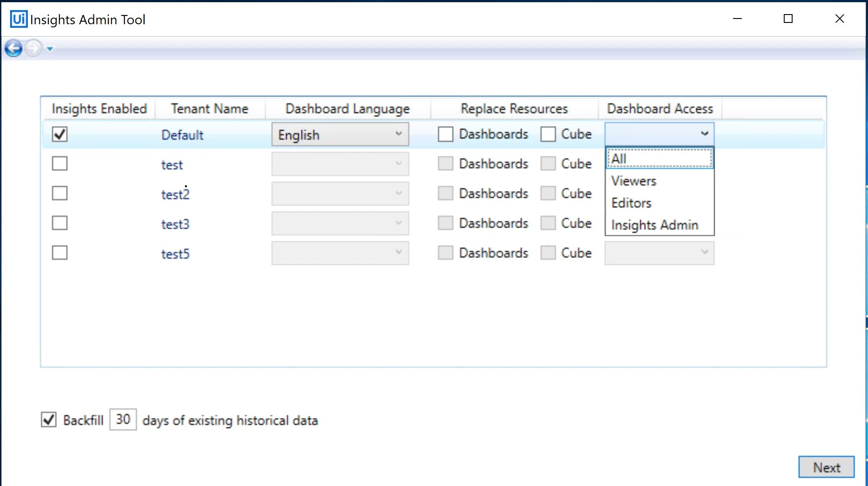Select the test3 tenant name
Screen dimensions: 868x486
pyautogui.click(x=175, y=224)
